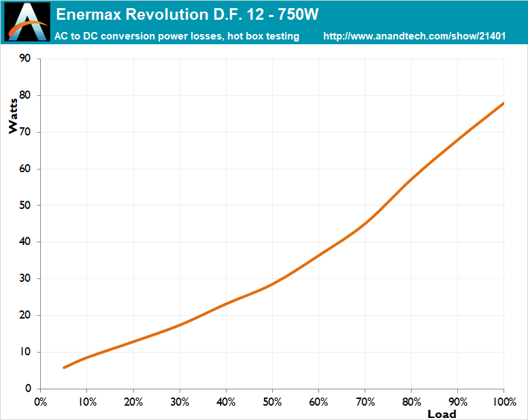Click the 0 value on Watts axis
Image resolution: width=528 pixels, height=420 pixels.
(x=28, y=388)
